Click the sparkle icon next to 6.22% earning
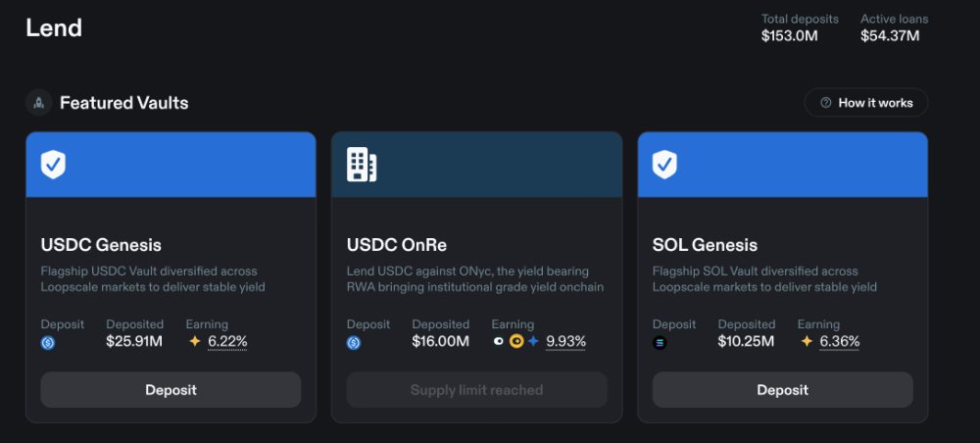 195,342
